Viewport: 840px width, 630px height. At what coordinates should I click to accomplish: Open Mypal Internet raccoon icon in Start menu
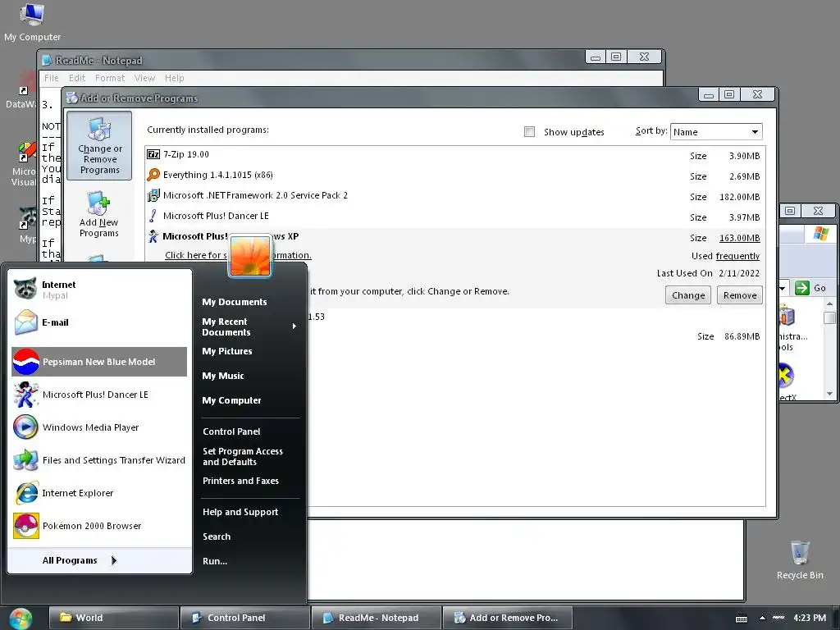click(x=25, y=288)
